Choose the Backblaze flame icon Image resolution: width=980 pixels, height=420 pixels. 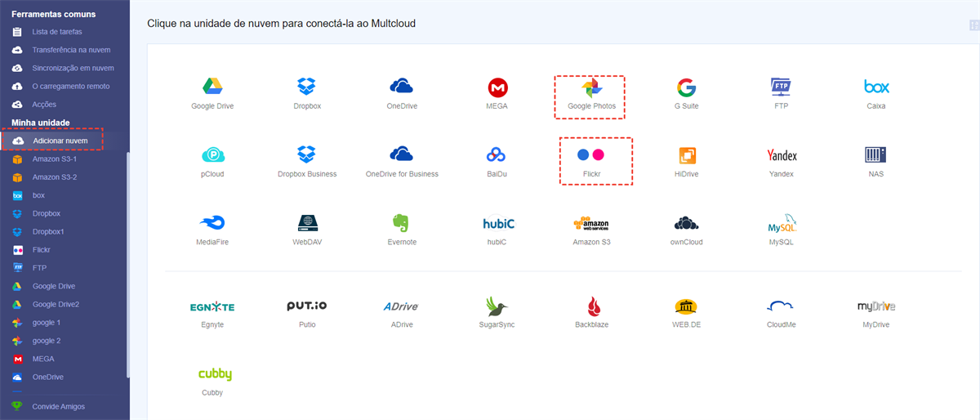[595, 306]
